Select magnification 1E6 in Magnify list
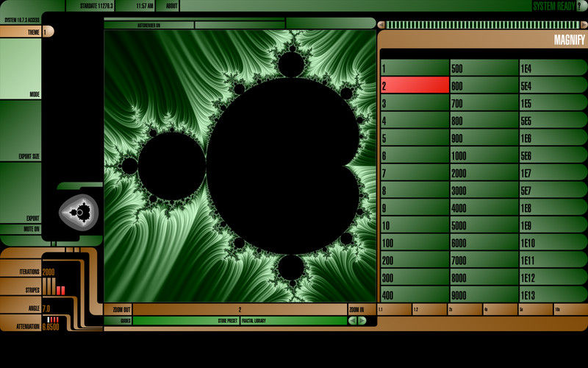 point(553,138)
